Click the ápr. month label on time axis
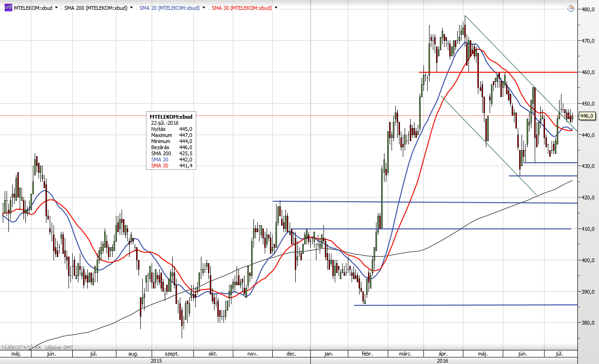Screen dimensions: 599x364 click(x=443, y=354)
